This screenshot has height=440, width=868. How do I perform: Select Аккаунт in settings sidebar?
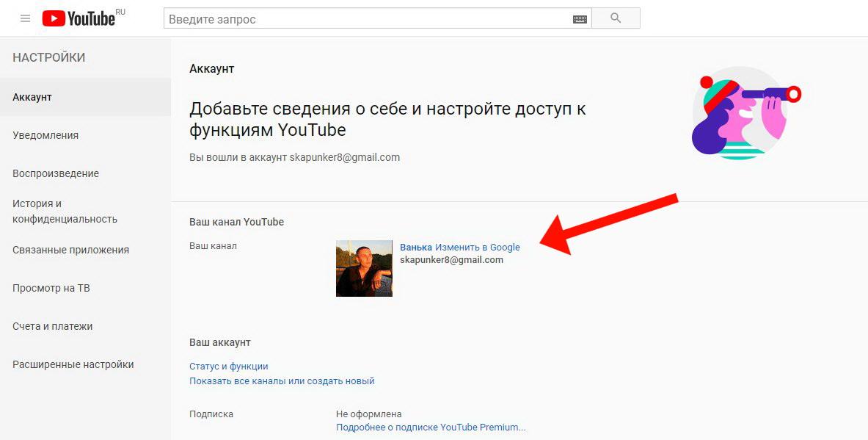[85, 97]
